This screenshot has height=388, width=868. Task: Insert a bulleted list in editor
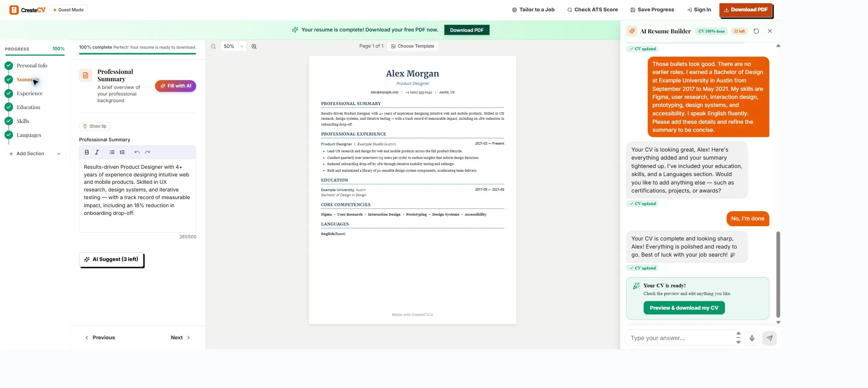tap(112, 152)
